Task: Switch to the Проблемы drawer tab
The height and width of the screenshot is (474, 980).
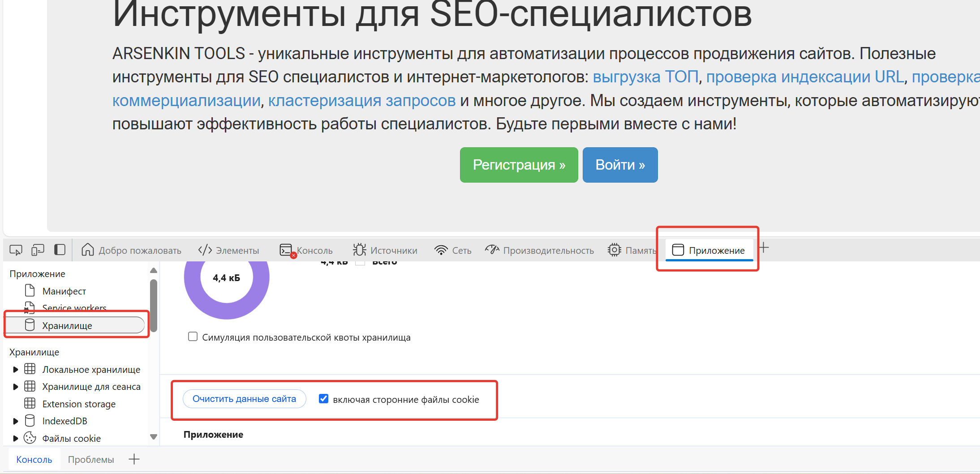Action: click(x=91, y=460)
